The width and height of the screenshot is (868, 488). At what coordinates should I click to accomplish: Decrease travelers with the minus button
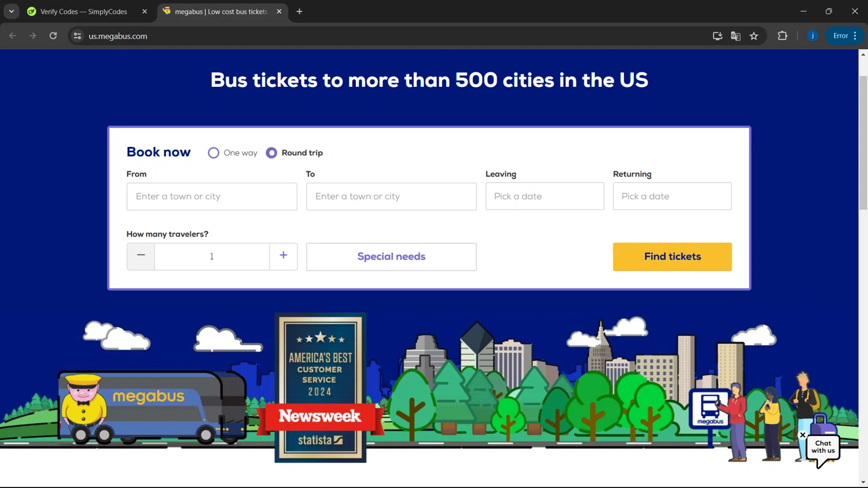click(141, 256)
